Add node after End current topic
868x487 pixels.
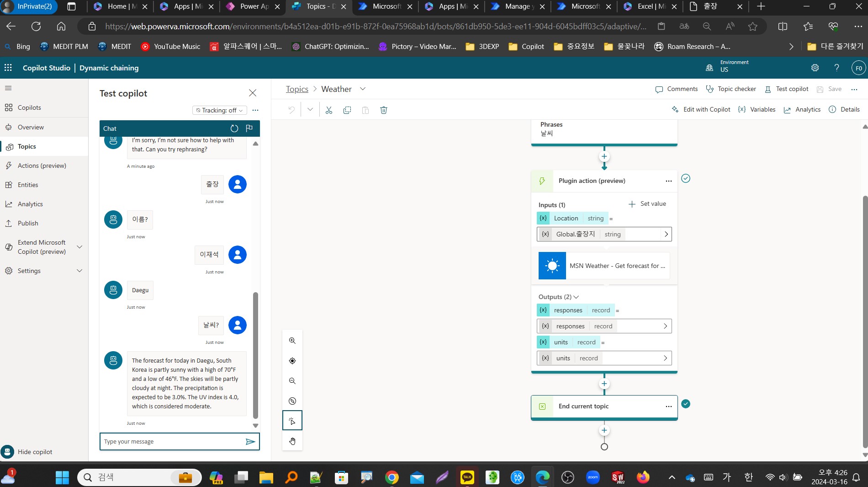(604, 430)
